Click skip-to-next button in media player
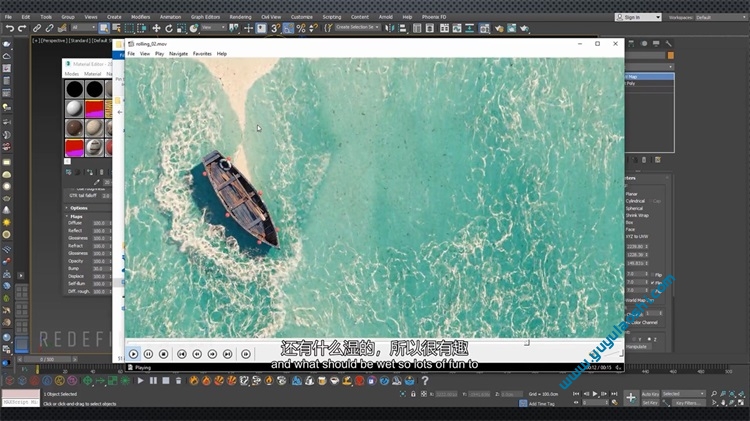 click(228, 354)
